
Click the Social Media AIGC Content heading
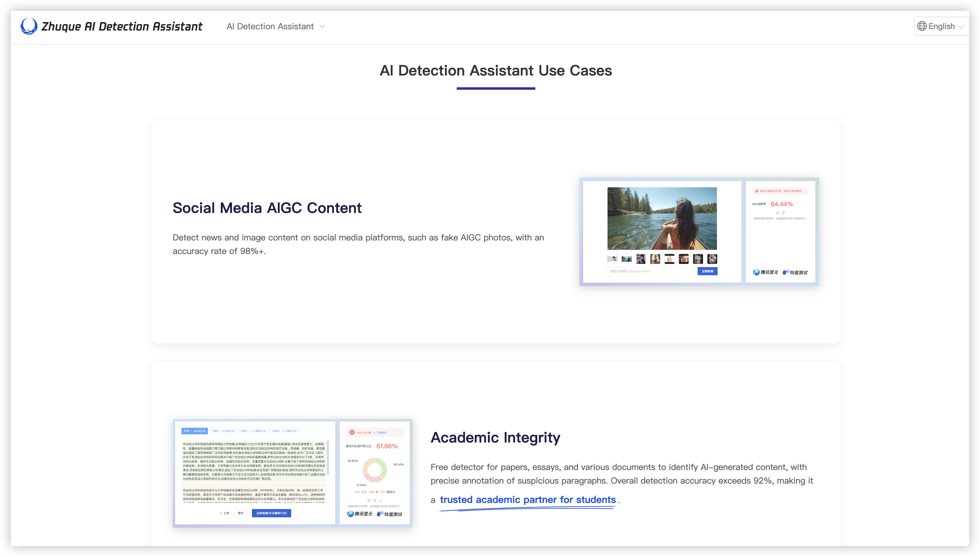267,208
